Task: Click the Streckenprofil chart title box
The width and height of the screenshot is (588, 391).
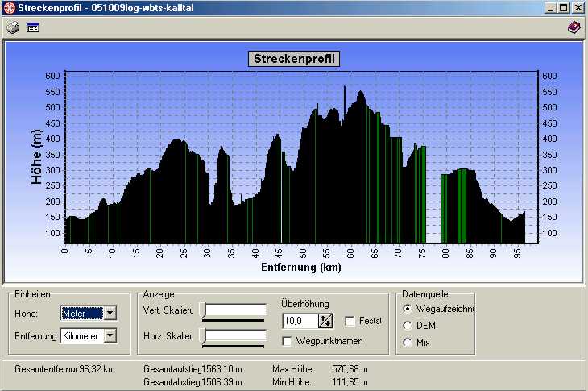Action: 293,59
